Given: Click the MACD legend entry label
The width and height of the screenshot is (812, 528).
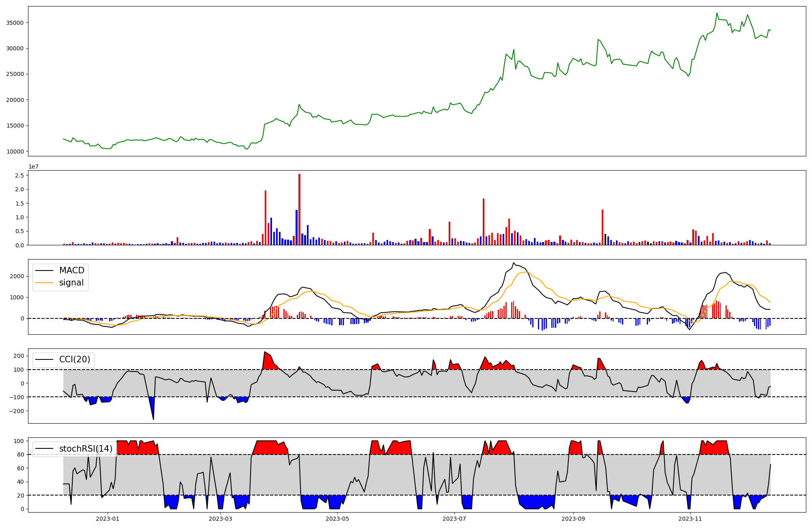Looking at the screenshot, I should pyautogui.click(x=71, y=270).
